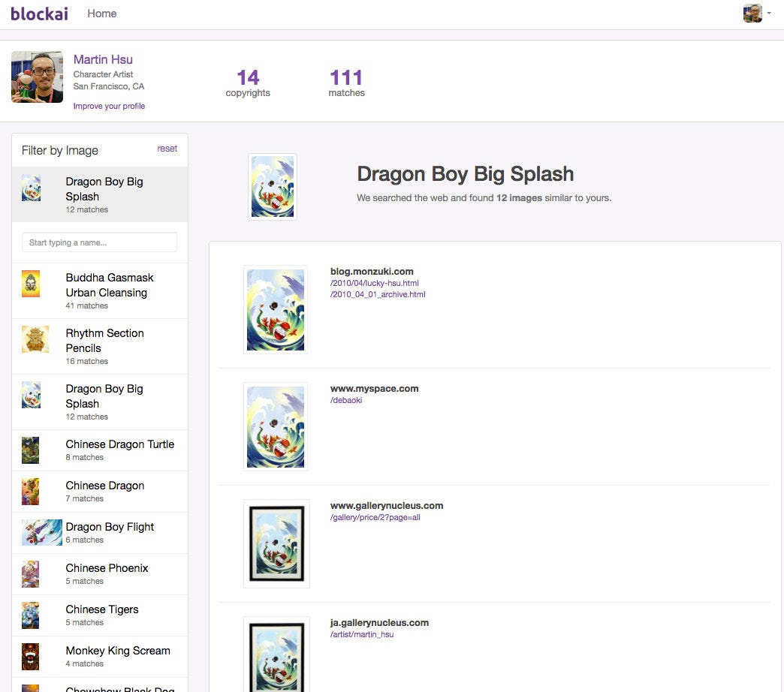Filter by Monkey King Scream
784x692 pixels.
tap(100, 657)
